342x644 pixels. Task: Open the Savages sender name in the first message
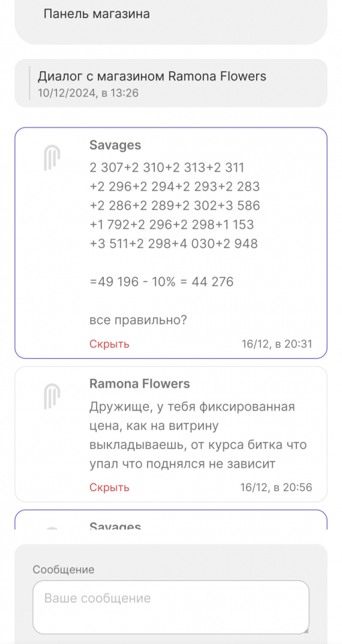click(115, 145)
